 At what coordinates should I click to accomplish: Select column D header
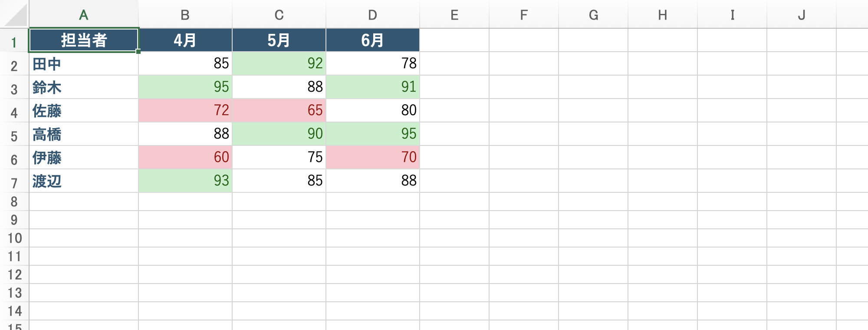(x=372, y=15)
